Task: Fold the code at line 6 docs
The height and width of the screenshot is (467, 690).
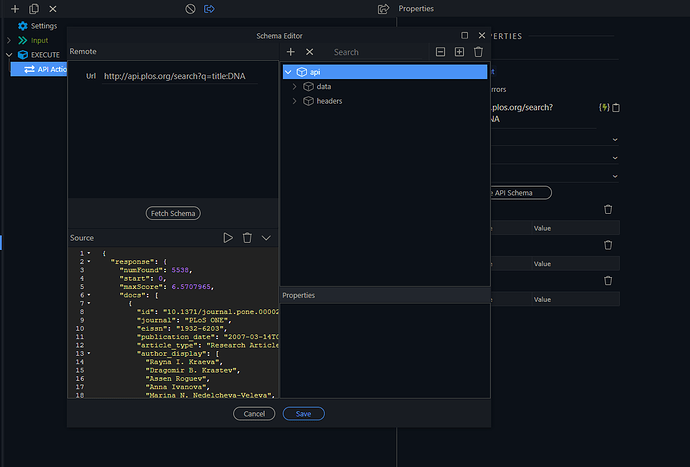Action: coord(89,295)
